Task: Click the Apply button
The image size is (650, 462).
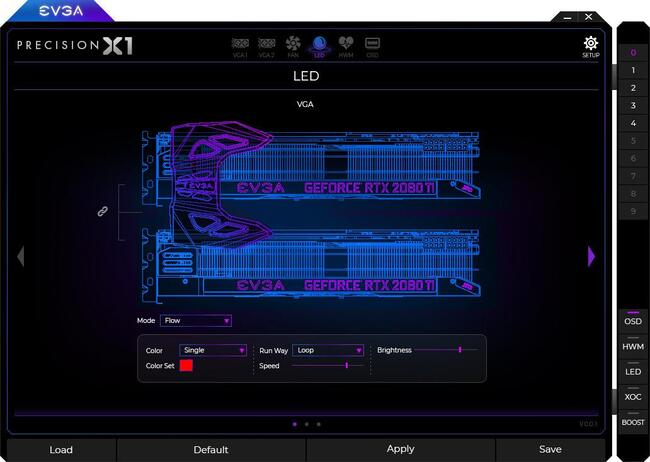Action: click(400, 449)
